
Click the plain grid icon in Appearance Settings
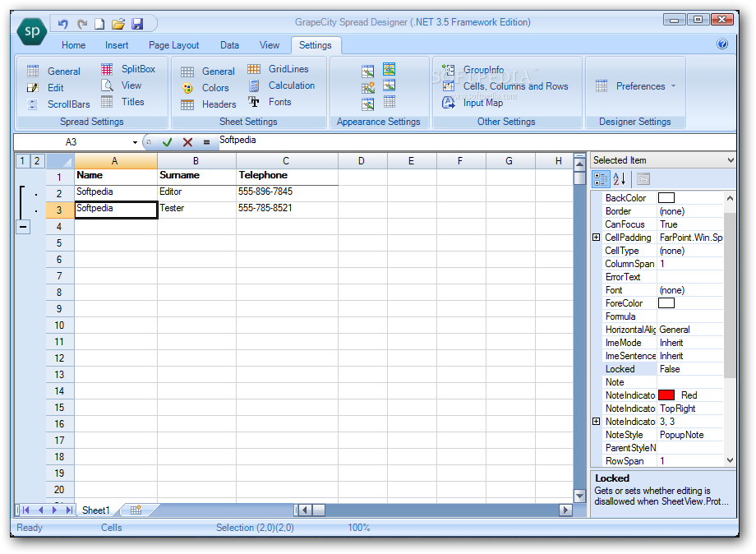click(389, 102)
